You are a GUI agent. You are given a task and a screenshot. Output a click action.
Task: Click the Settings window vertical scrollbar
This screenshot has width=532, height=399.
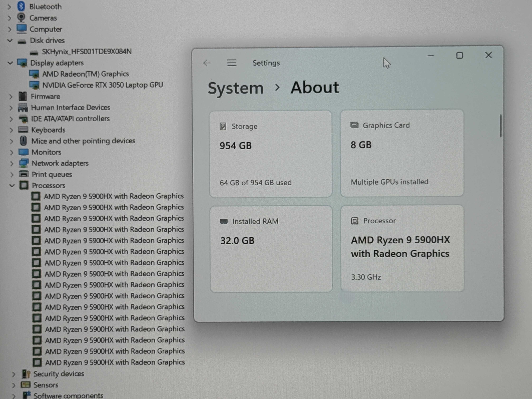click(x=501, y=126)
